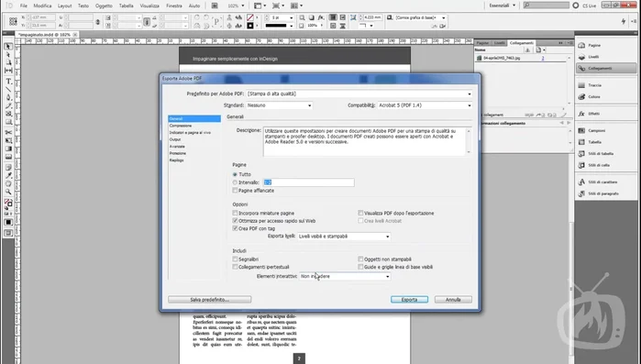Select the Eyedropper tool
This screenshot has width=641, height=364.
click(x=8, y=176)
